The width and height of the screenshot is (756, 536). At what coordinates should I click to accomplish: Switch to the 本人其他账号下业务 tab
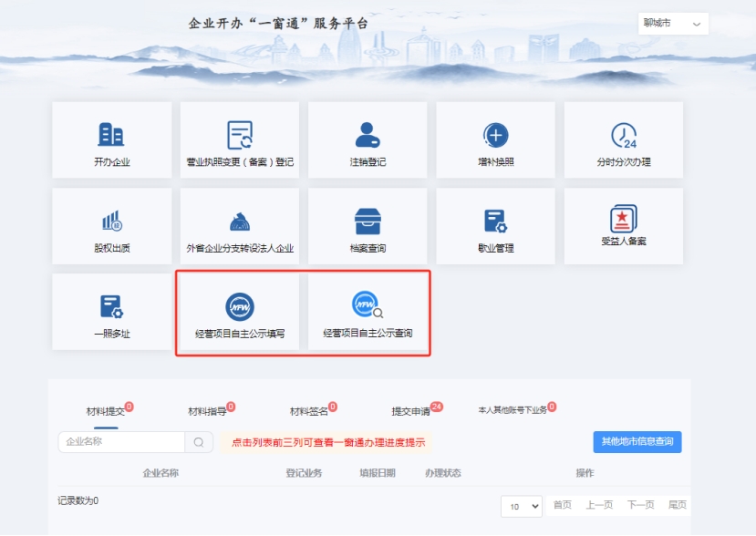tap(513, 409)
